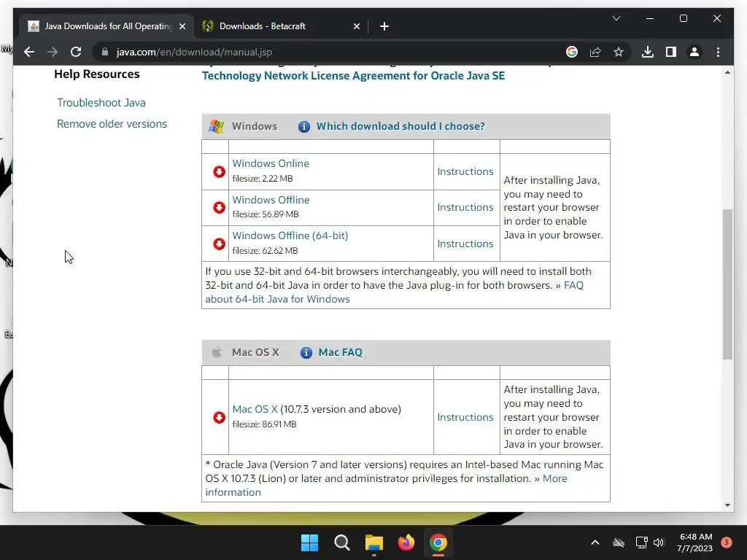Click the red download arrow for Mac OS X

click(x=219, y=417)
